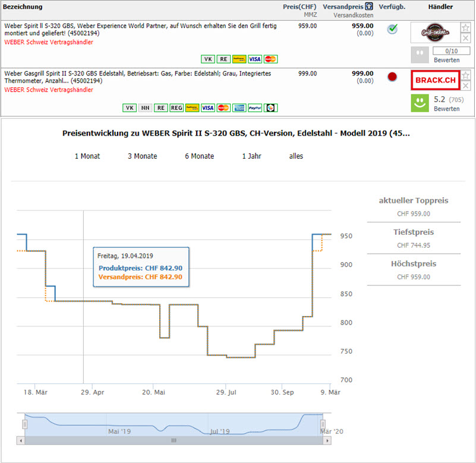This screenshot has height=463, width=476.
Task: Toggle favorite star for Grill-online merchant
Action: tap(466, 27)
